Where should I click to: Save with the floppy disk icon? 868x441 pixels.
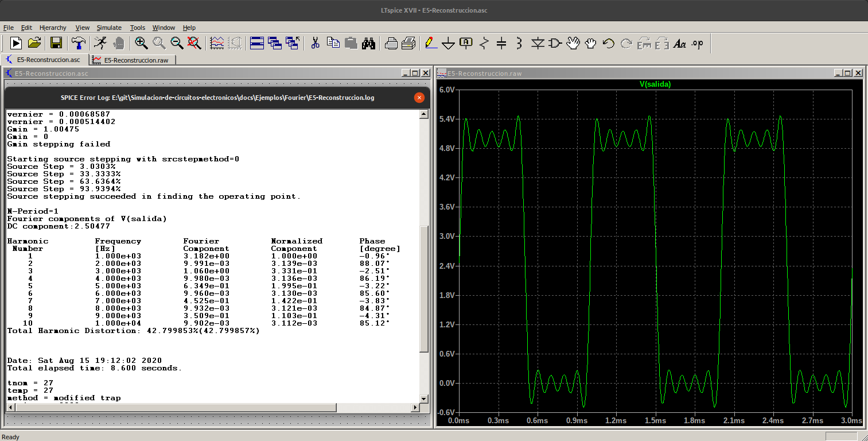click(x=56, y=42)
